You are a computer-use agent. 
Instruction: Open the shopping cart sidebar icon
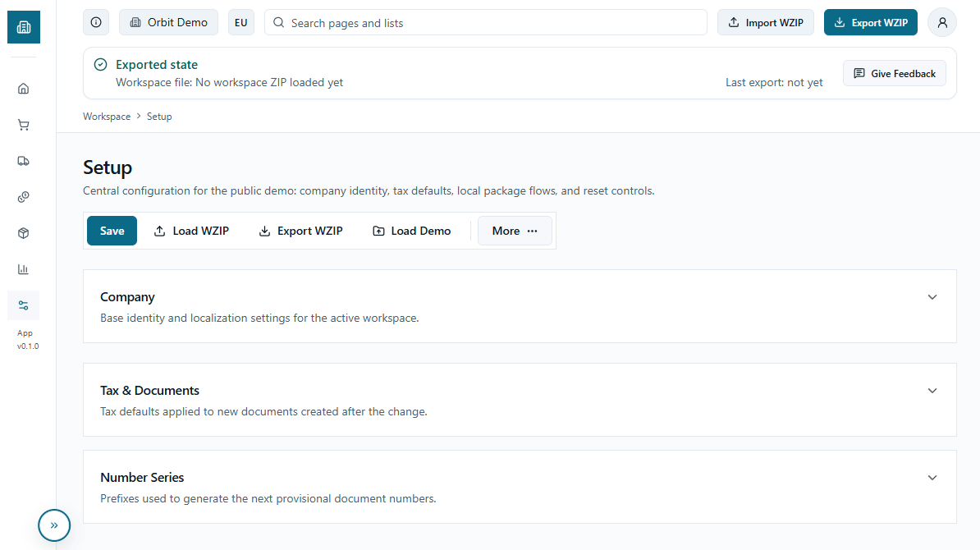(24, 125)
